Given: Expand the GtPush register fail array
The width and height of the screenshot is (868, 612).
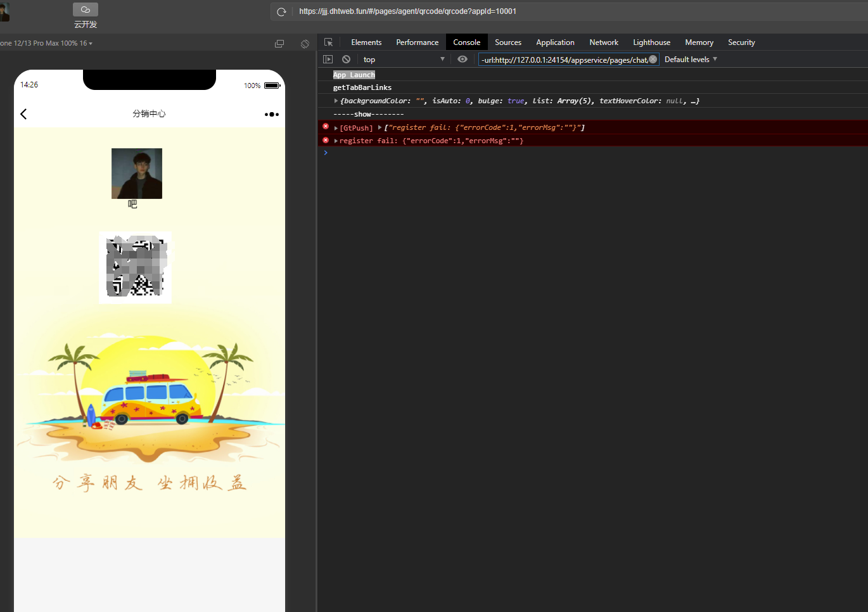Looking at the screenshot, I should click(x=380, y=128).
